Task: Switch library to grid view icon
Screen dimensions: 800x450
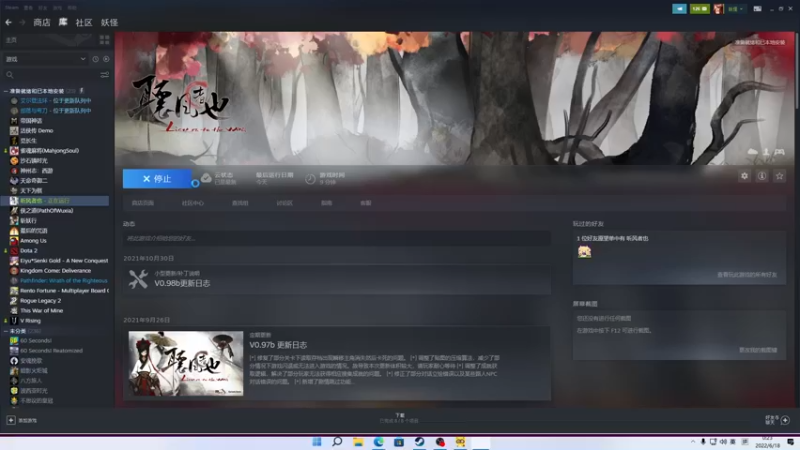Action: click(105, 40)
